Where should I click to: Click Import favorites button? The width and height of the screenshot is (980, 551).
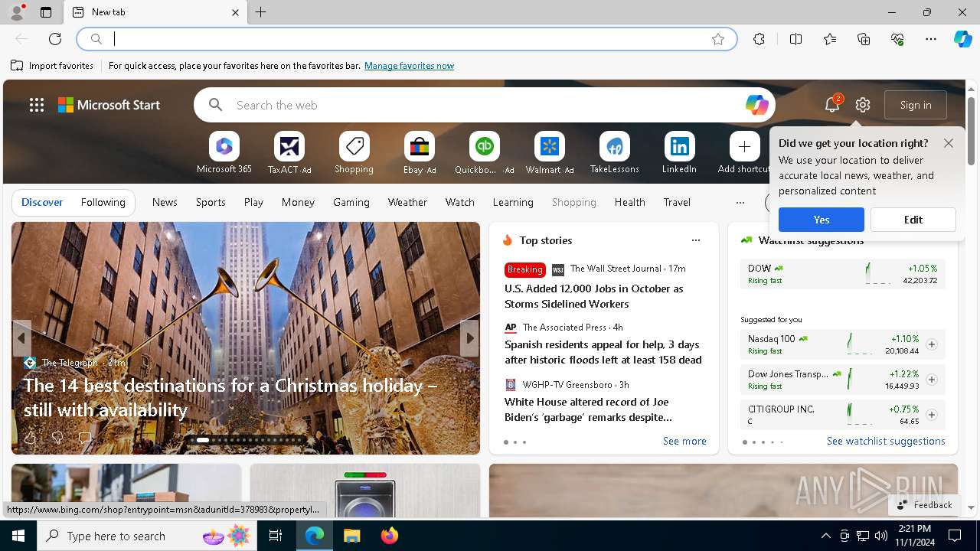(52, 66)
